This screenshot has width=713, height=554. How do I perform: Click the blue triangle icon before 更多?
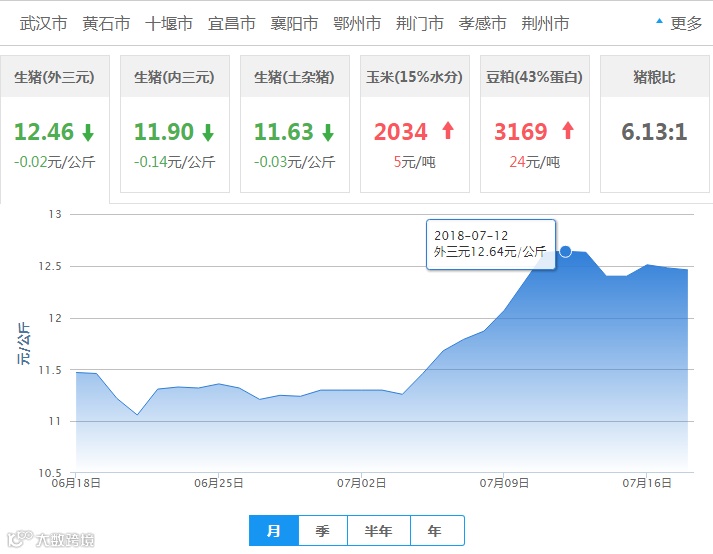(659, 20)
